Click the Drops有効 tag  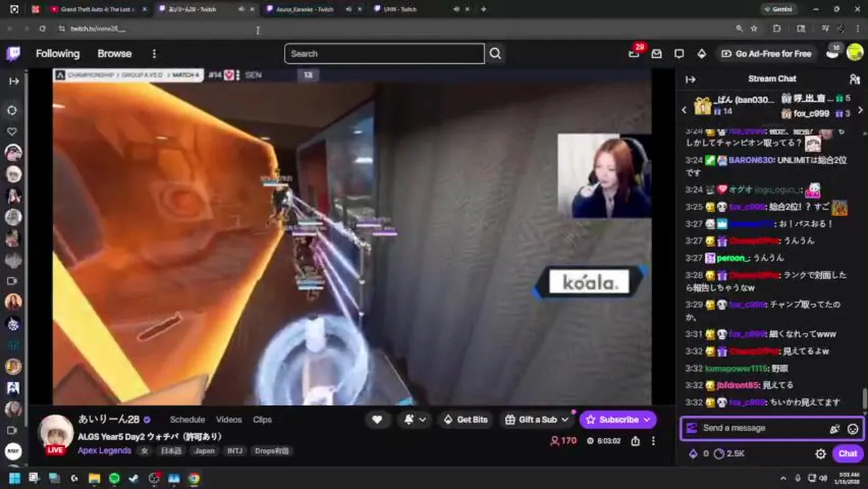click(272, 450)
